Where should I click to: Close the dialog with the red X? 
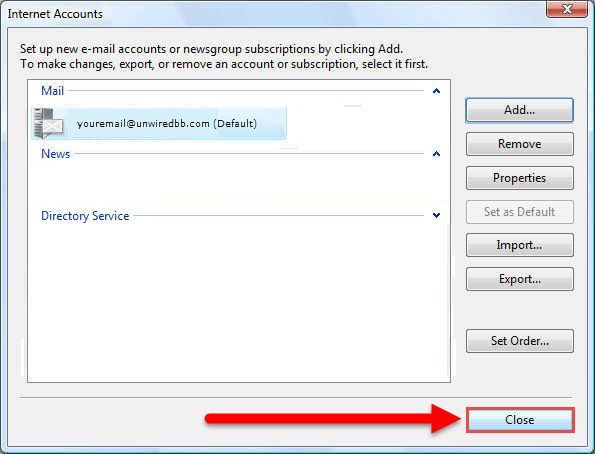(x=567, y=8)
